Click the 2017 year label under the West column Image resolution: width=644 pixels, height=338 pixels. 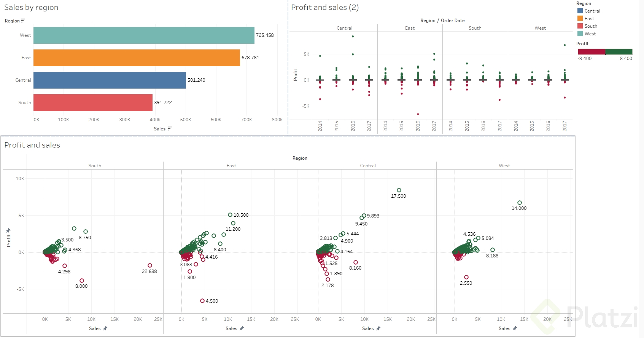(x=565, y=126)
